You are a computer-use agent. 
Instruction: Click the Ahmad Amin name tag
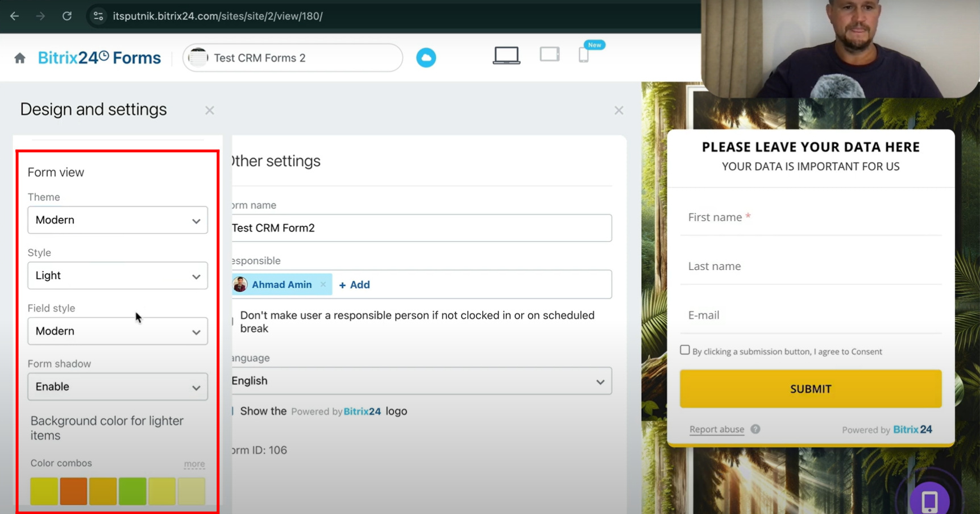click(281, 284)
